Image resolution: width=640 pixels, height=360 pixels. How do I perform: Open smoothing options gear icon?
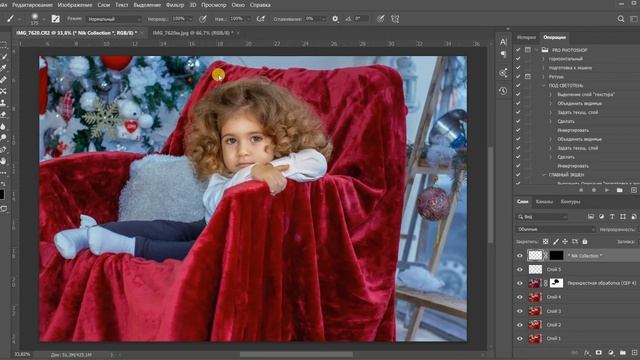(335, 19)
